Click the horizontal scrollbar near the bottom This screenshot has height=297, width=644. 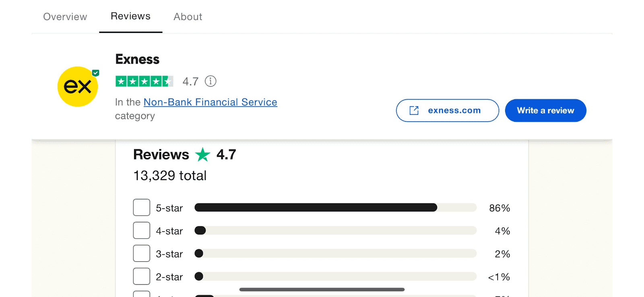(322, 289)
